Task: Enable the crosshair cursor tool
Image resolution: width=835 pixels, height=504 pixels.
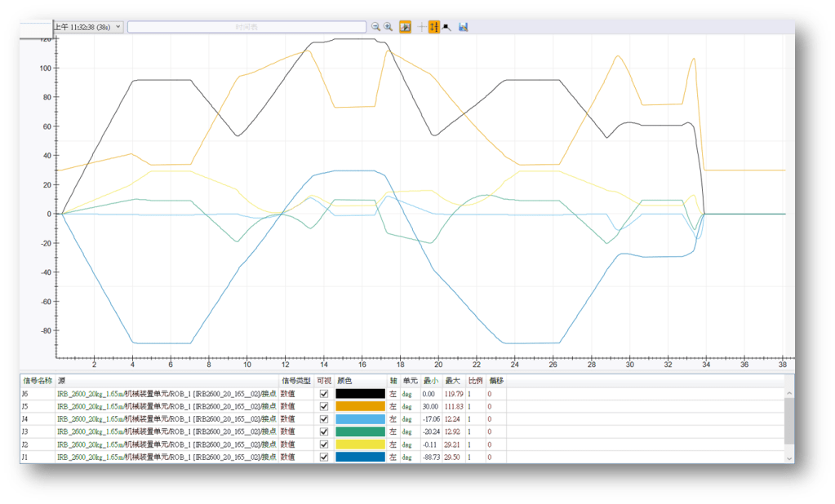Action: coord(421,27)
